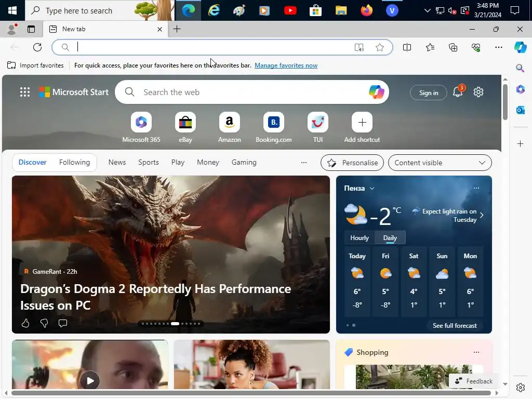The image size is (532, 399).
Task: Open the Microsoft Start app launcher grid
Action: coord(25,92)
